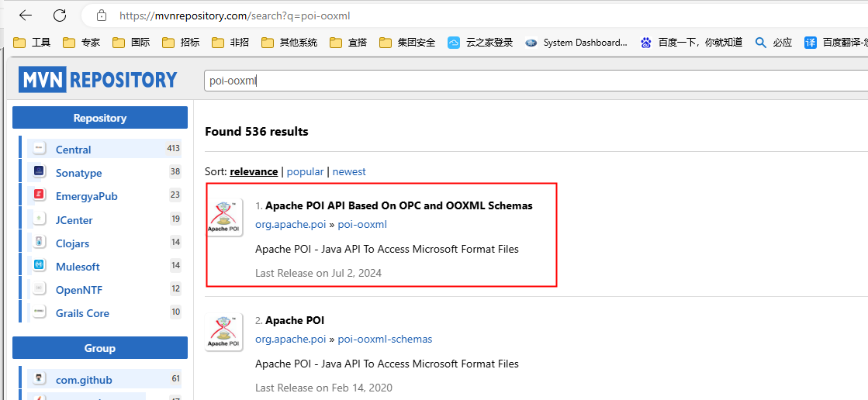The height and width of the screenshot is (400, 868).
Task: Open the 工具 bookmark folder
Action: [32, 43]
